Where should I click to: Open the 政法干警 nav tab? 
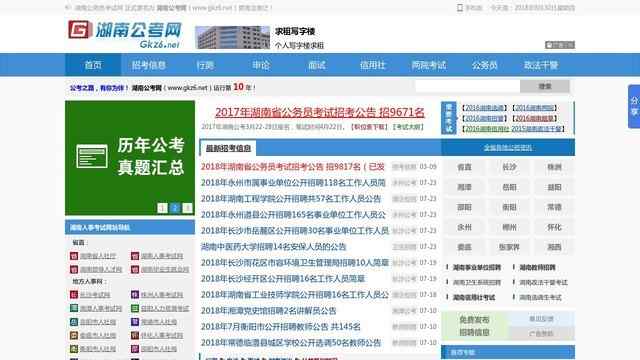pos(541,65)
